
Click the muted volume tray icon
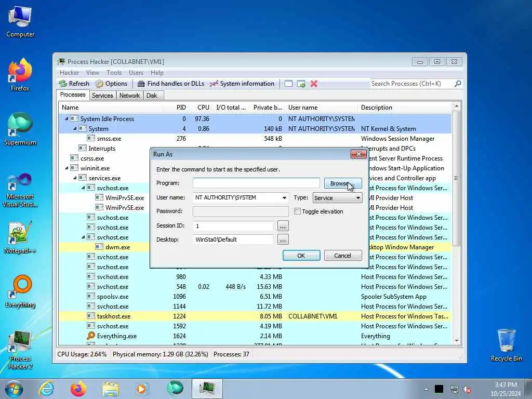tap(467, 390)
